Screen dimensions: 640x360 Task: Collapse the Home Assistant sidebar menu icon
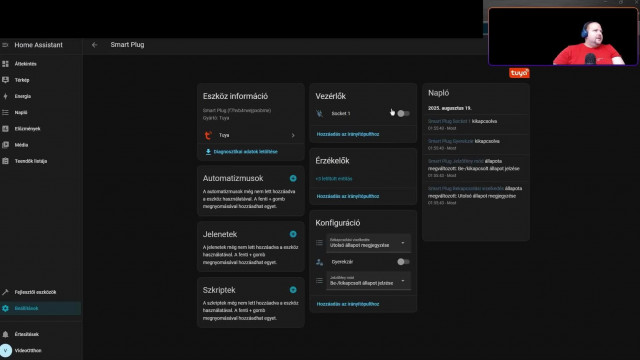pos(5,45)
